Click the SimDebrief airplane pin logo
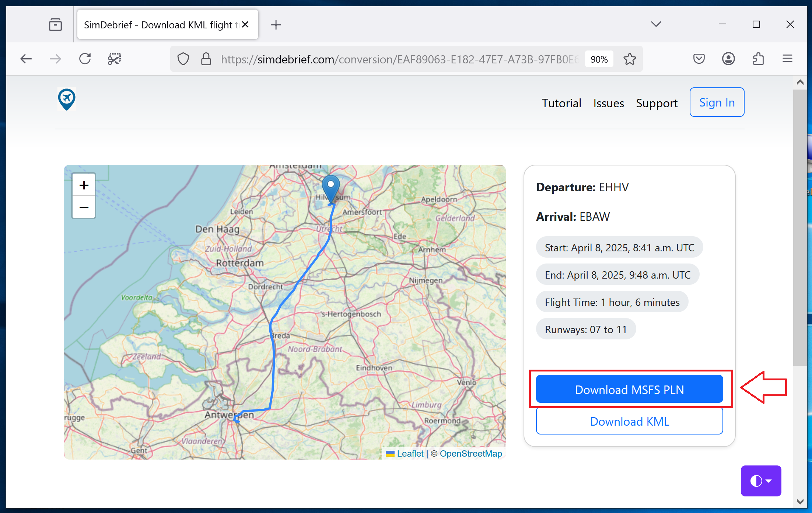Image resolution: width=812 pixels, height=513 pixels. click(67, 99)
